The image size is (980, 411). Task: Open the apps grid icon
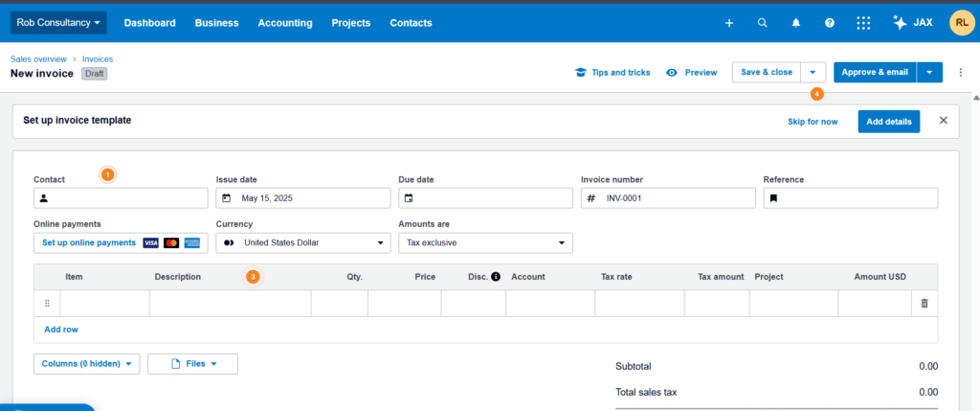coord(863,23)
